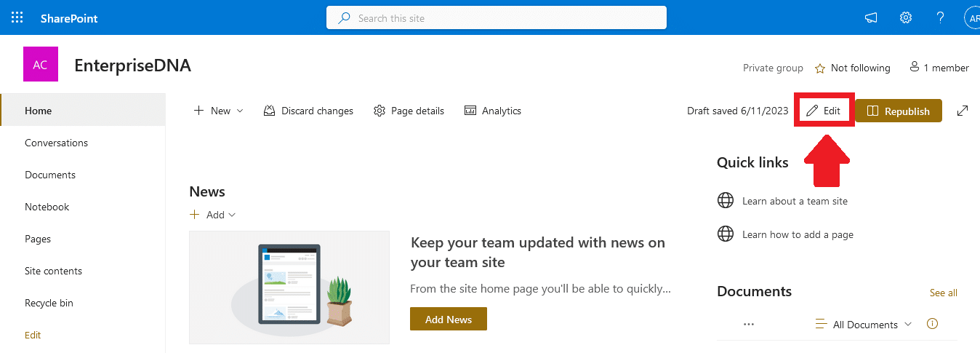Click the pencil icon on the Edit button
Image resolution: width=980 pixels, height=353 pixels.
point(812,111)
